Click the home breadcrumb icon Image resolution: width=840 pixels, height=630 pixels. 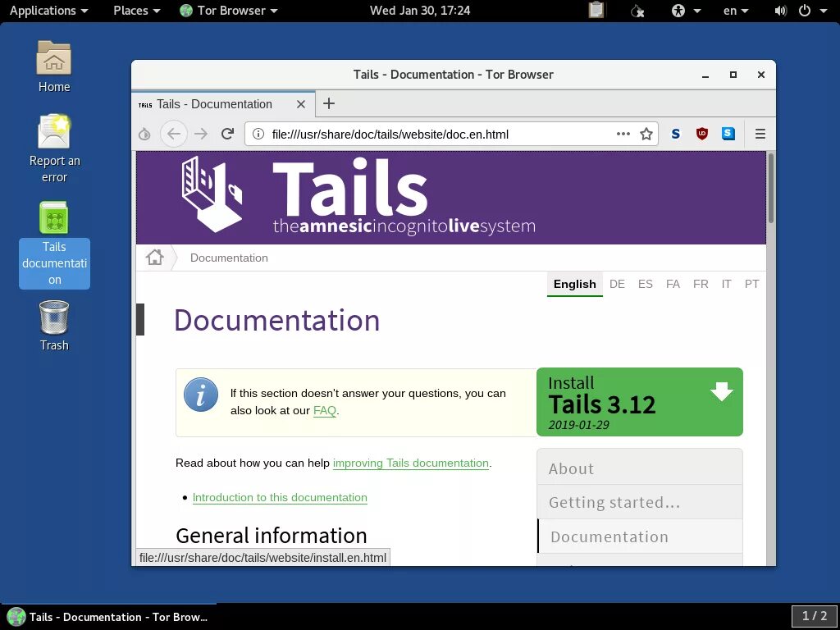click(155, 258)
